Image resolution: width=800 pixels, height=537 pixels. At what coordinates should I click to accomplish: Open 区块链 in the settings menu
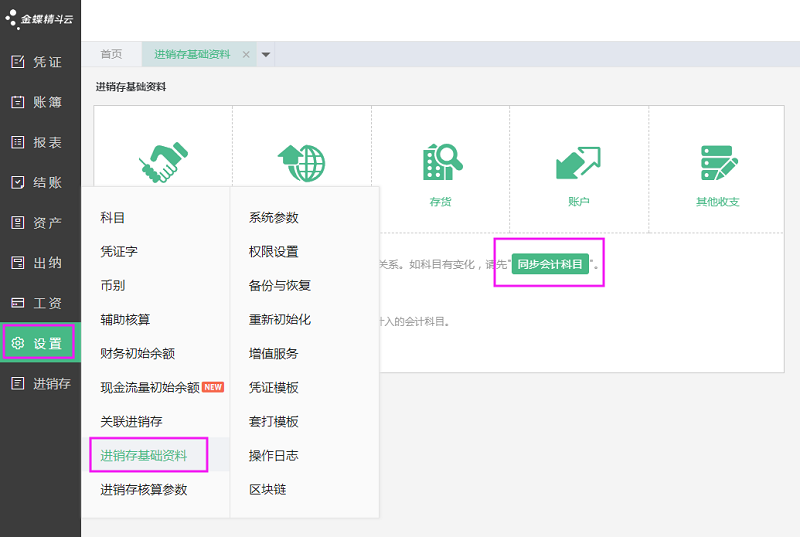click(x=267, y=490)
